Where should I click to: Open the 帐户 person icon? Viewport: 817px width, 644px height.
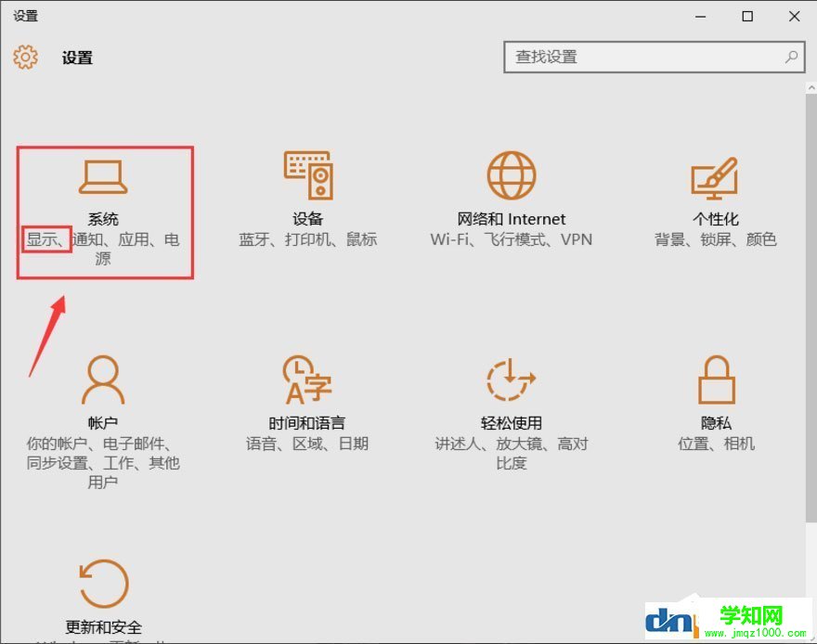103,380
